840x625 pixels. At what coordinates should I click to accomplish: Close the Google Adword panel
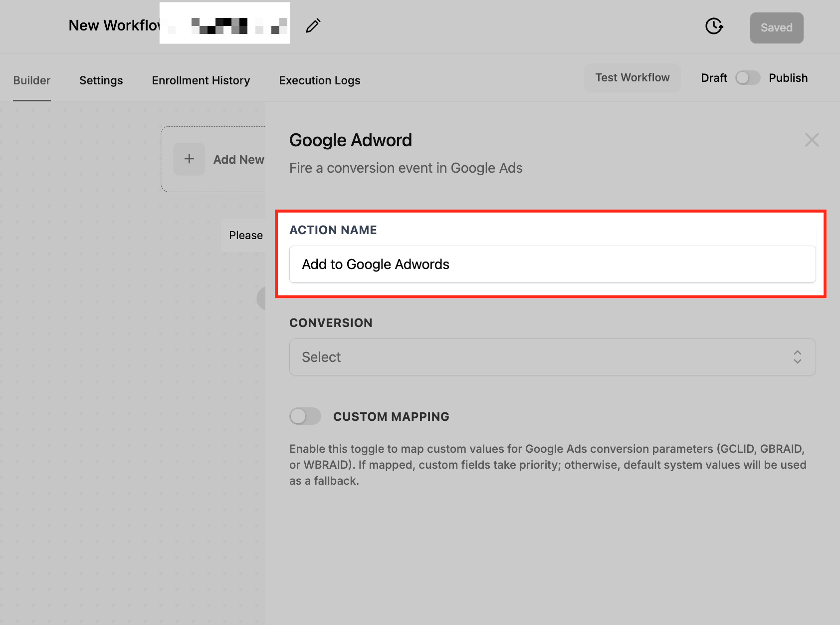(812, 140)
